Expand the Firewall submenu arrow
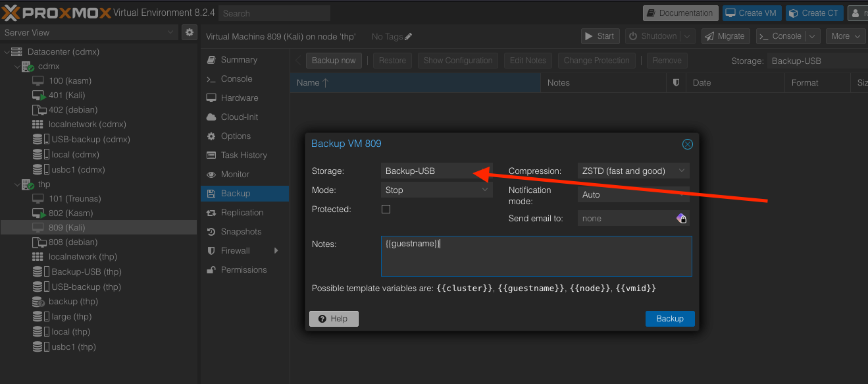 click(276, 251)
